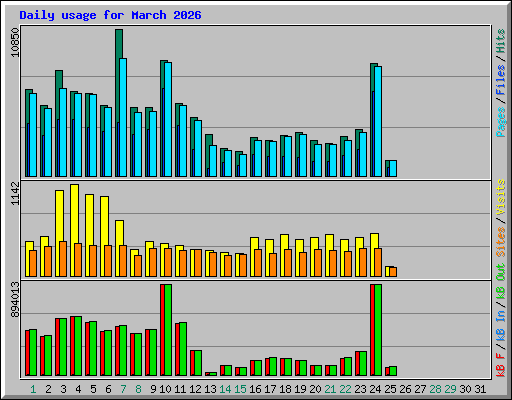Screen dimensions: 512x400
Task: Click day label 14 on the axis
Action: 225,389
